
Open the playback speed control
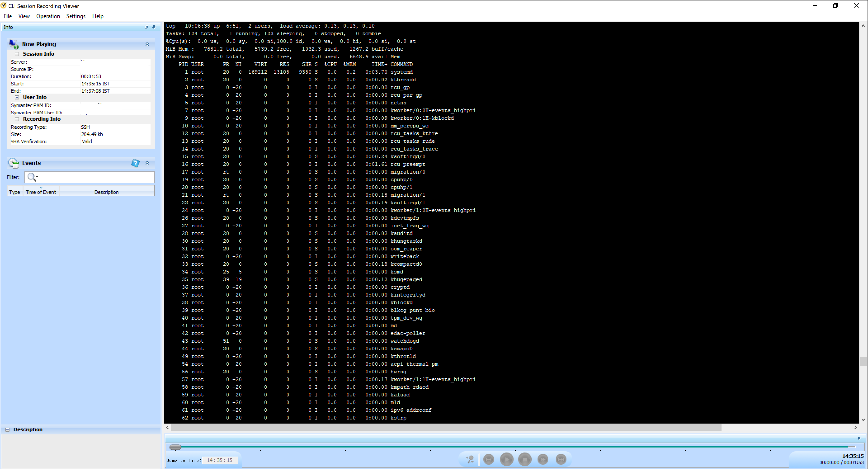(470, 460)
